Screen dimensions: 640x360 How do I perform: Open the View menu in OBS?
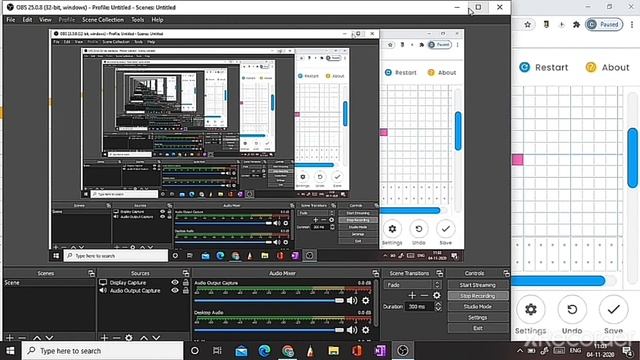[45, 20]
